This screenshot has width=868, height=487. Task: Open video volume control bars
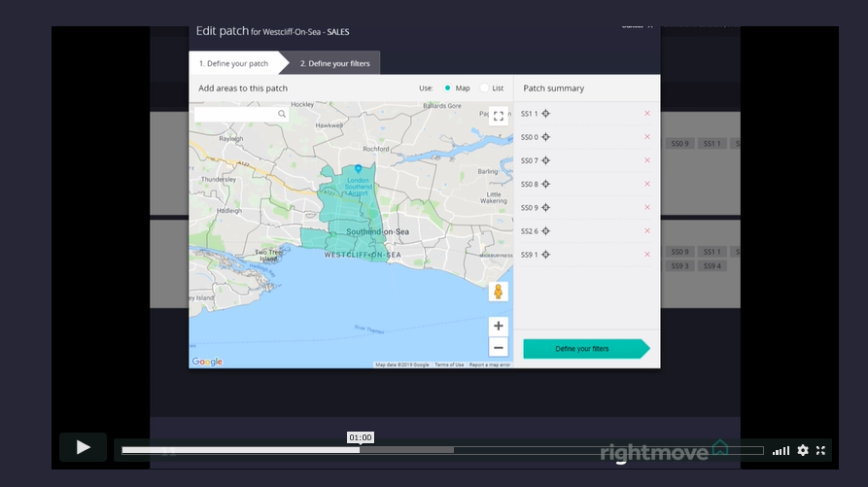781,451
